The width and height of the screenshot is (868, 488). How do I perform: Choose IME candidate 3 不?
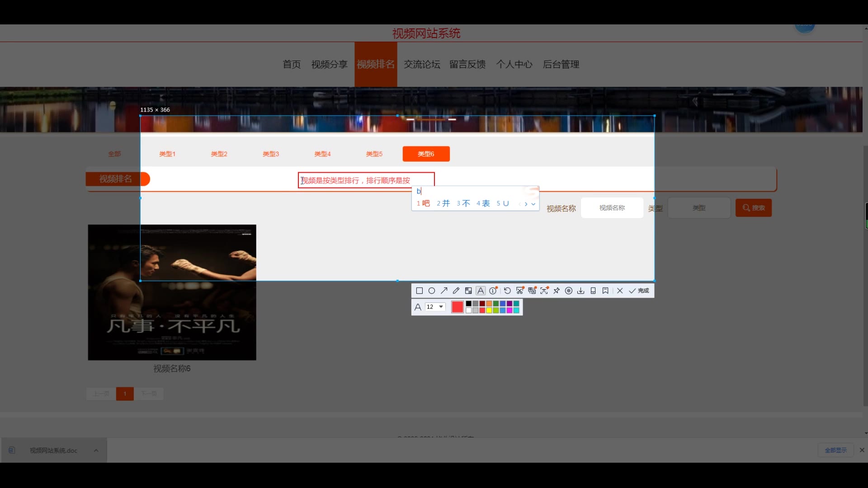(x=463, y=203)
